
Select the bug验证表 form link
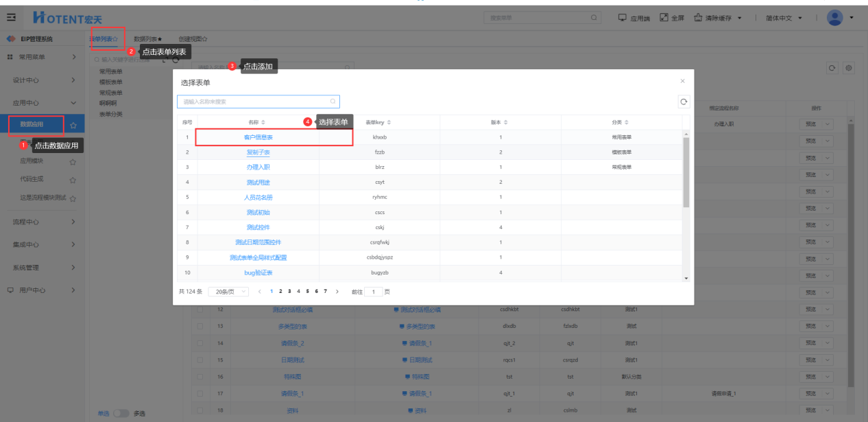258,273
